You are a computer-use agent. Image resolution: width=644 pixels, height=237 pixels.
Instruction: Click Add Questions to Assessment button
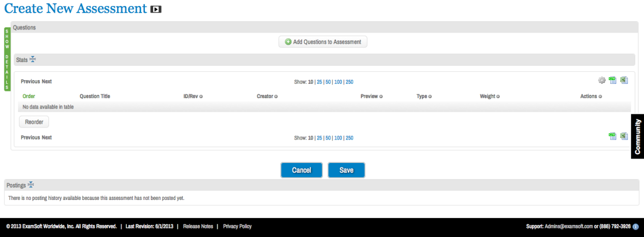coord(323,42)
